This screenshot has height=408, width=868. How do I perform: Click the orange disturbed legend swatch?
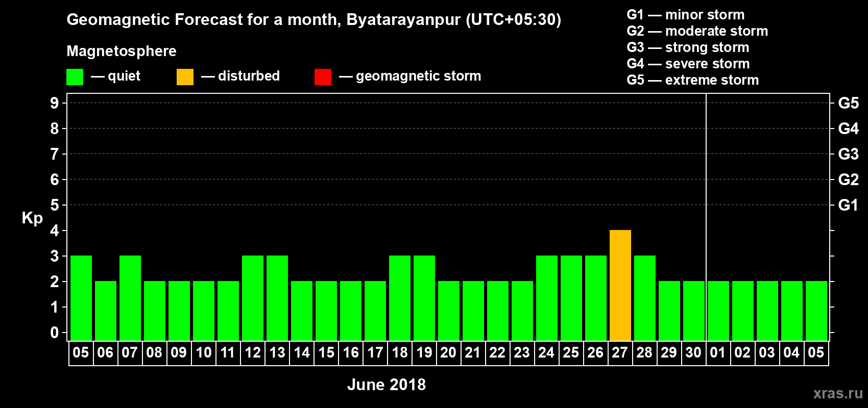[x=185, y=77]
